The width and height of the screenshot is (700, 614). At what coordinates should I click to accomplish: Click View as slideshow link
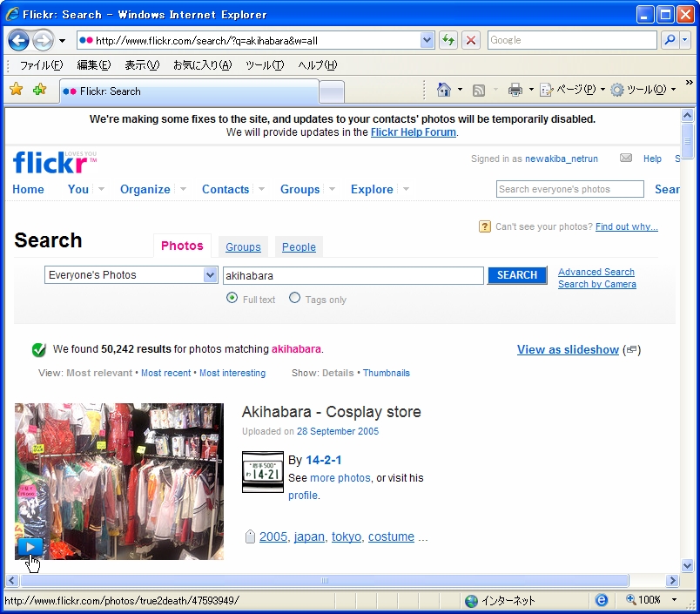pos(568,349)
